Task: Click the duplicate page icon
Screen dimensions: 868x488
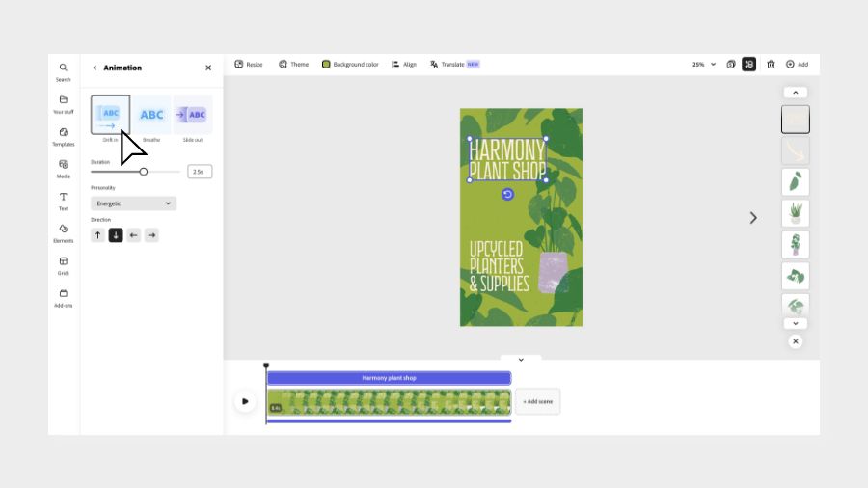Action: point(731,65)
